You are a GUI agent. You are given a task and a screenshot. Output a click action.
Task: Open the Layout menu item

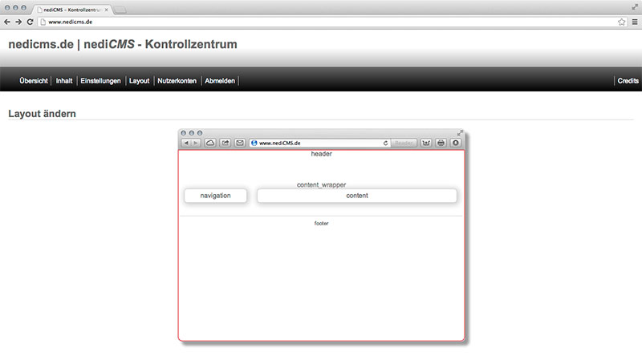click(139, 81)
